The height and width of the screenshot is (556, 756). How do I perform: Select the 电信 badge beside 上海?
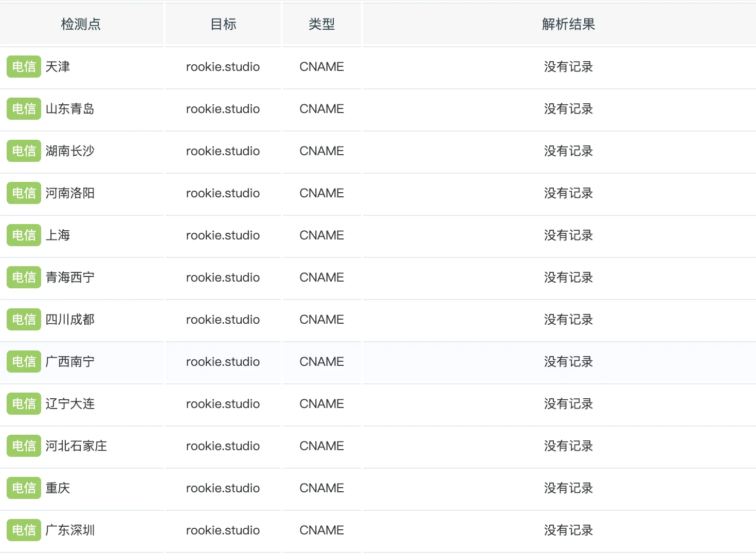(24, 235)
